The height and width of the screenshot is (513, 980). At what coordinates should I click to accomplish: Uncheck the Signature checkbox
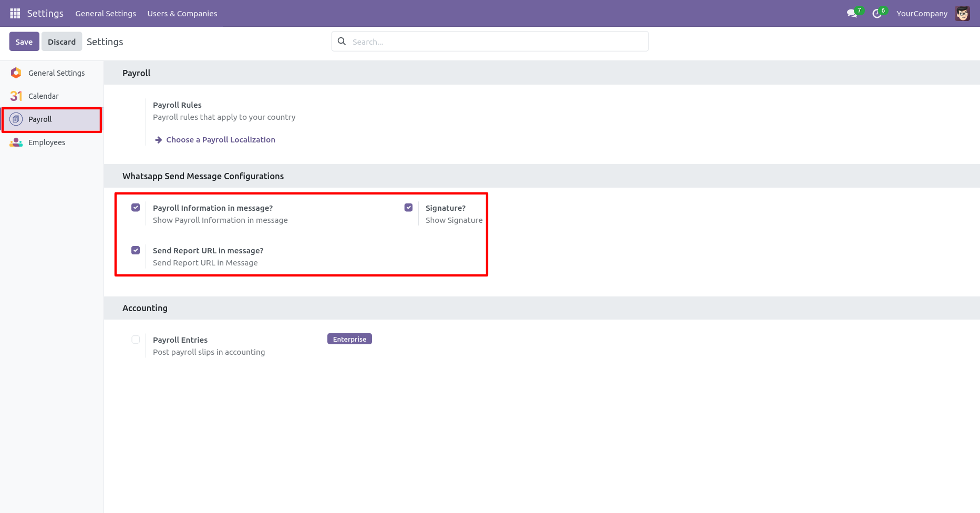pos(408,208)
